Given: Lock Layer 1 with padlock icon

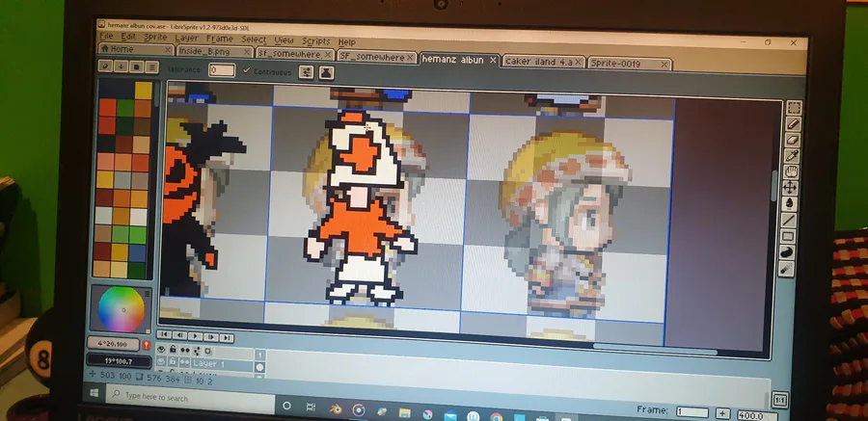Looking at the screenshot, I should (173, 362).
